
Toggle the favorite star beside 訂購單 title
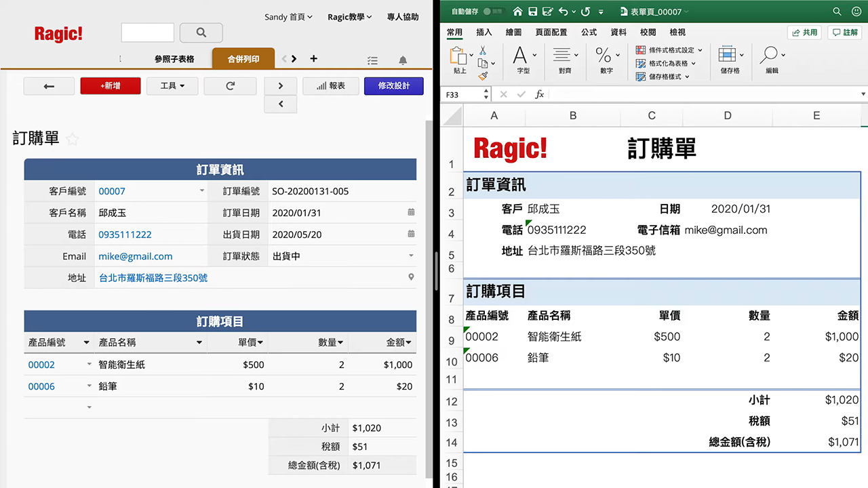click(73, 138)
